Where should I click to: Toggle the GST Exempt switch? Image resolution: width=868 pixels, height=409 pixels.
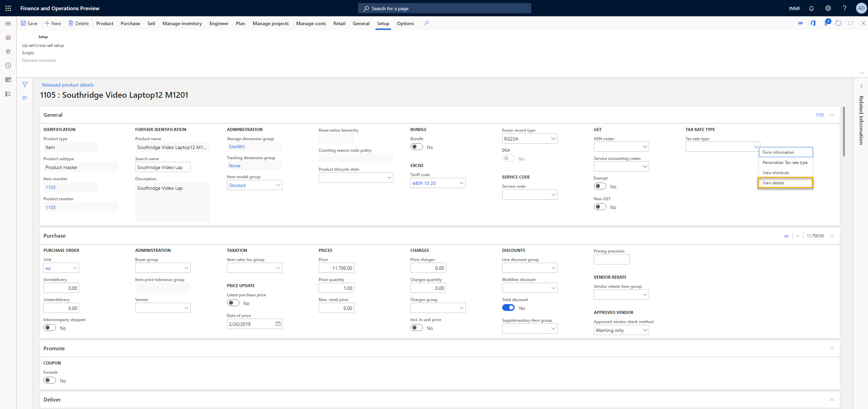coord(600,186)
